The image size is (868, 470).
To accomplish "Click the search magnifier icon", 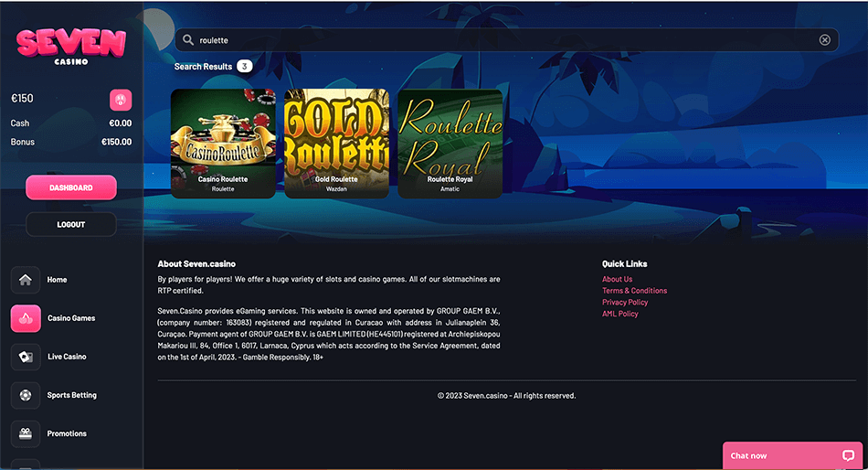I will tap(188, 40).
